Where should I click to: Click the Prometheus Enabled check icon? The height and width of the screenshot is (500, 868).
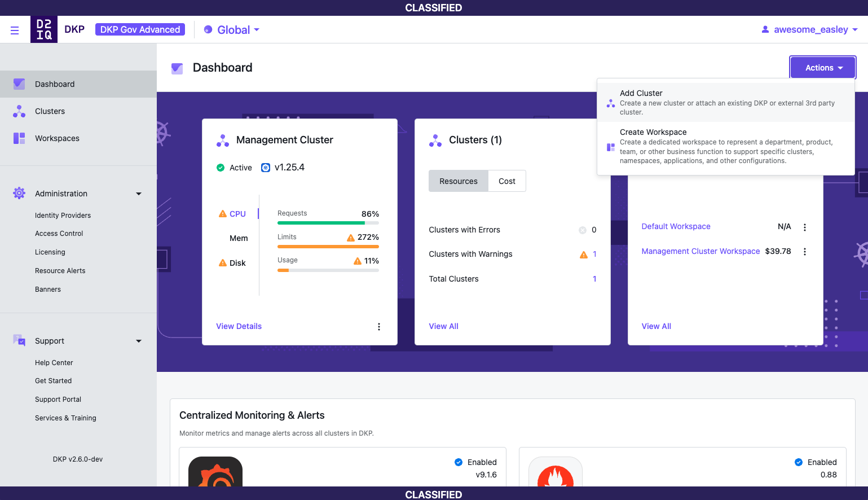coord(799,462)
